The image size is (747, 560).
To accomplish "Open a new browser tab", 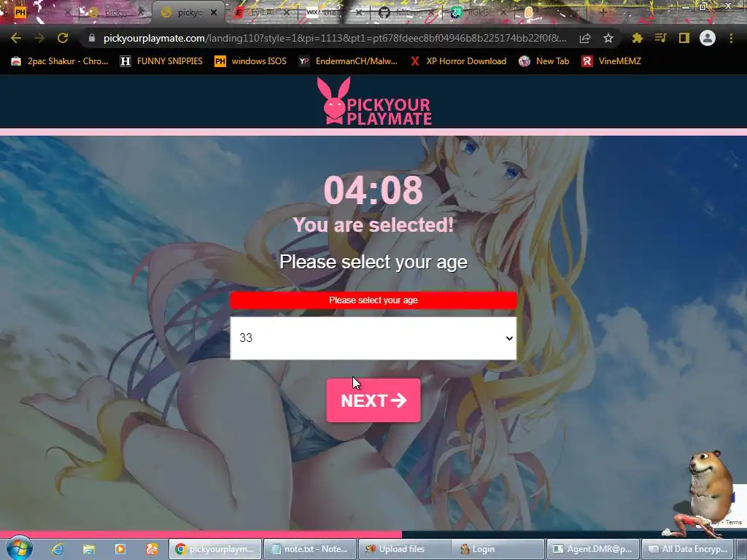I will tap(603, 13).
